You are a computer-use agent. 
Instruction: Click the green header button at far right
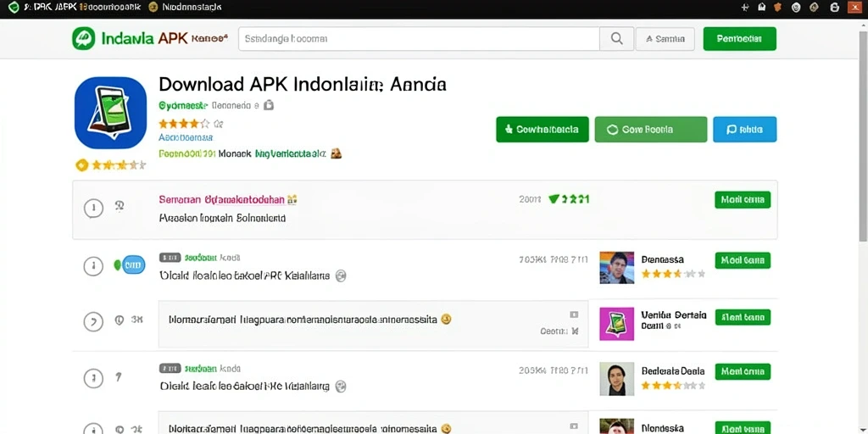(739, 39)
